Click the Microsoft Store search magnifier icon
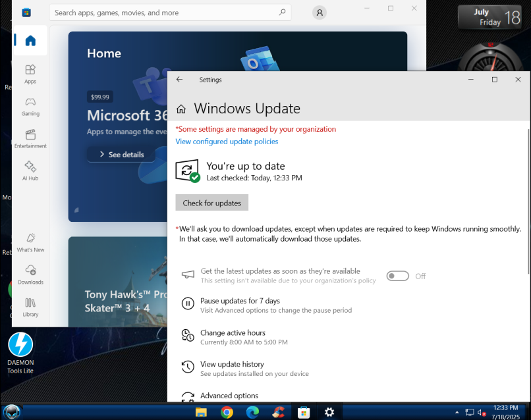The height and width of the screenshot is (420, 531). click(282, 13)
